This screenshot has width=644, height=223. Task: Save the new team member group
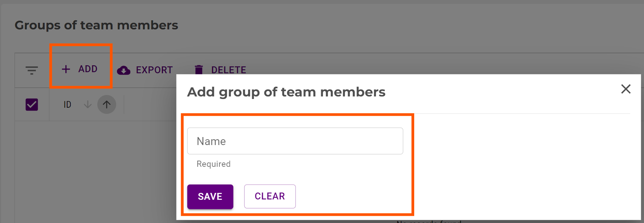coord(210,197)
